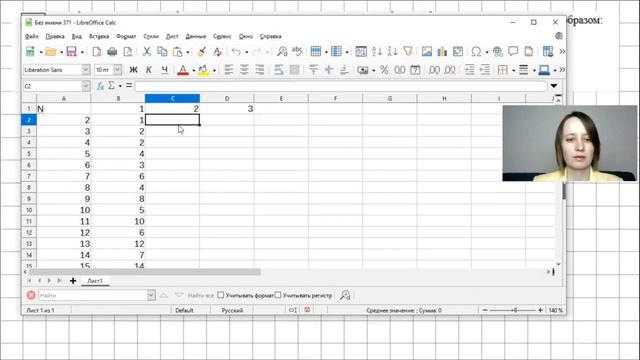Click the Print icon
Screen dimensions: 640x360
112,51
